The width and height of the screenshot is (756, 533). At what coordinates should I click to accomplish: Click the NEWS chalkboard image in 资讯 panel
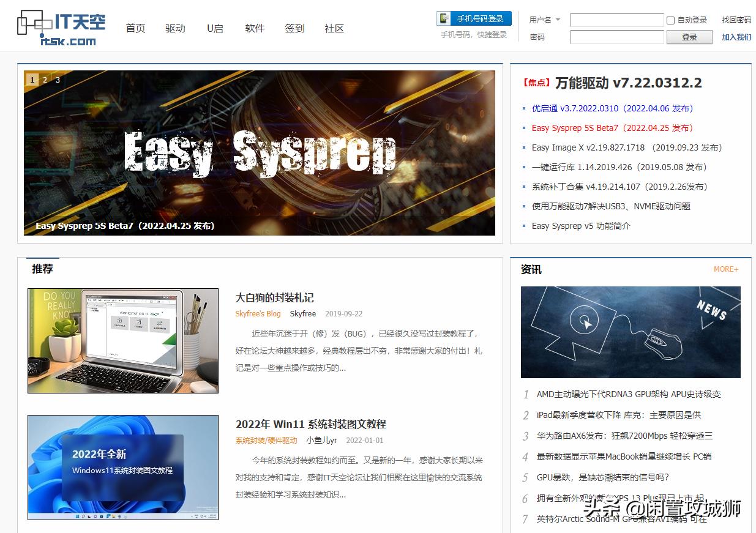pyautogui.click(x=631, y=332)
